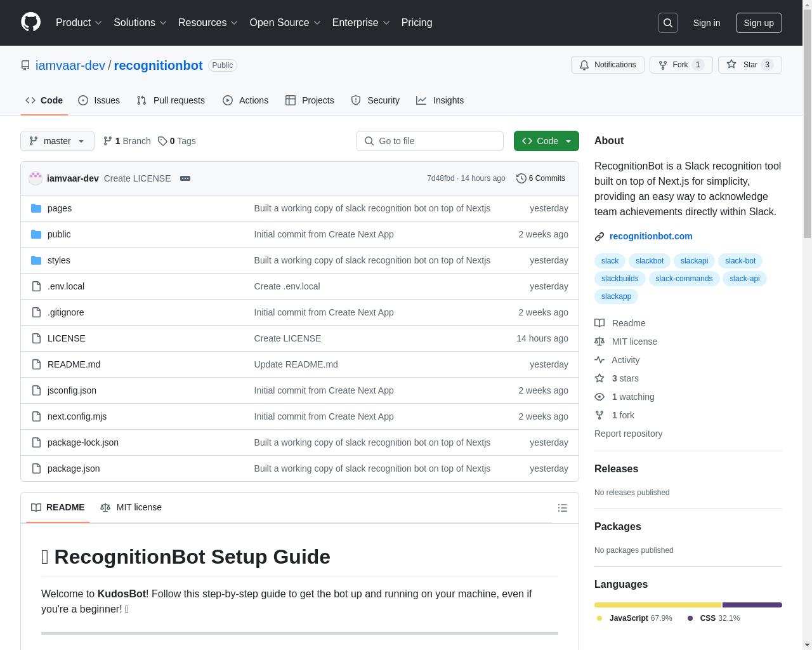Click the tag icon beside 0 Tags
The image size is (812, 650).
click(162, 141)
